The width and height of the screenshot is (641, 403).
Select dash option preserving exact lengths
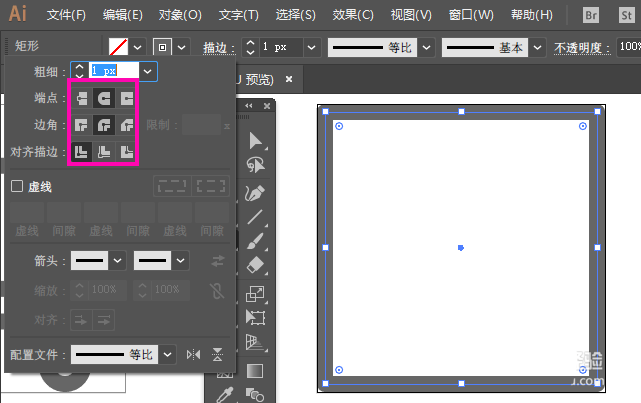(x=172, y=186)
